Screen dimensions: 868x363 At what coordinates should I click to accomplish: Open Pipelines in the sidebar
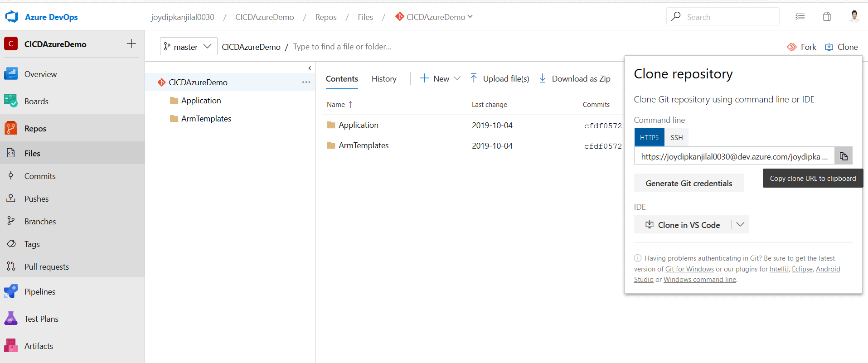(x=73, y=291)
